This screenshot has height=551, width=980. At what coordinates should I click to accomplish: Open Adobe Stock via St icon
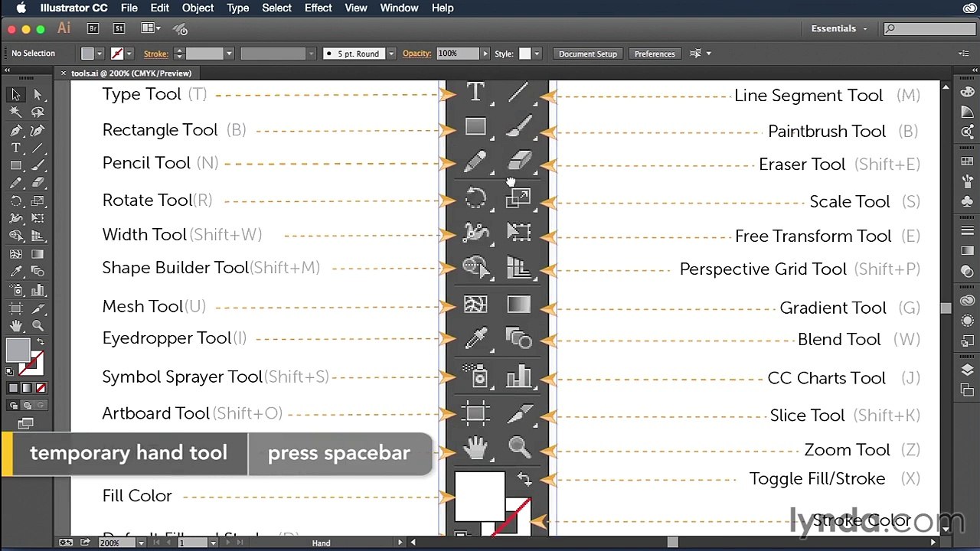click(119, 28)
